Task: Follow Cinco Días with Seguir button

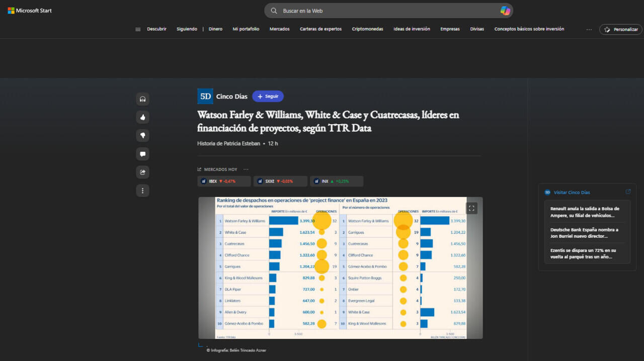Action: click(x=268, y=96)
